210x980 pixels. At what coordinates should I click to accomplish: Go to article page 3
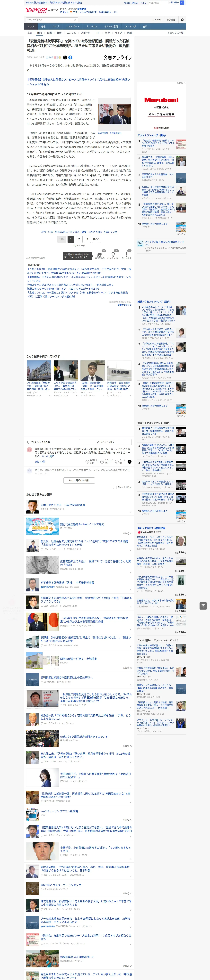coord(87,239)
